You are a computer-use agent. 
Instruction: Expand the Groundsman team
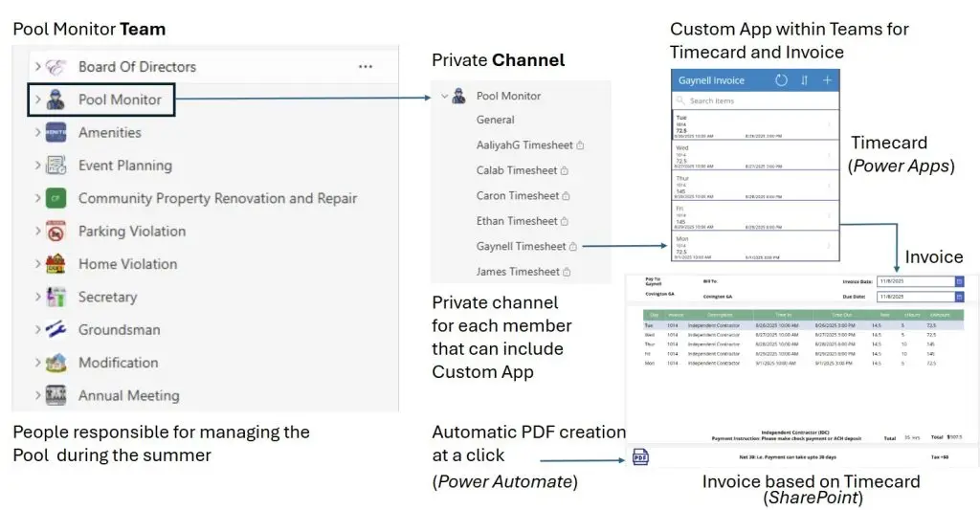pyautogui.click(x=37, y=329)
